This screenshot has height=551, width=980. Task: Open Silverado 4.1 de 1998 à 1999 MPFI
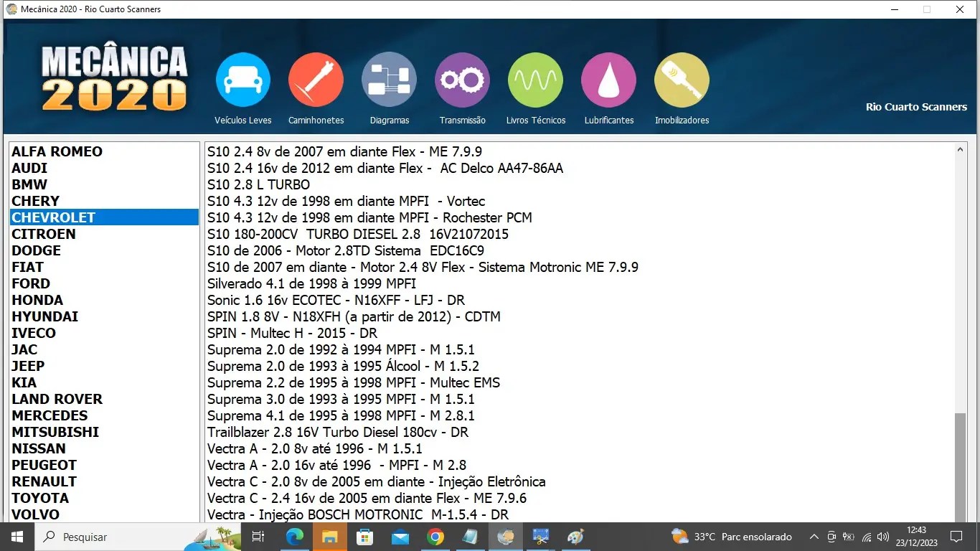point(311,283)
